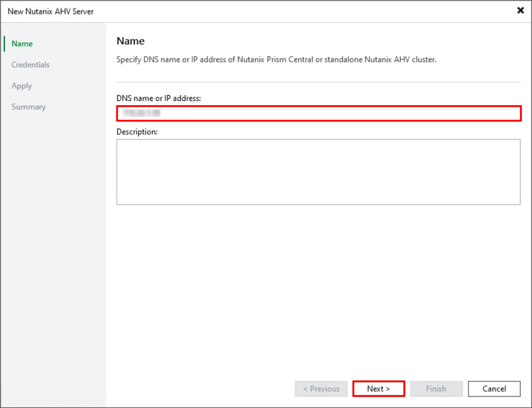Click the red-highlighted DNS input box
532x408 pixels.
(x=319, y=113)
